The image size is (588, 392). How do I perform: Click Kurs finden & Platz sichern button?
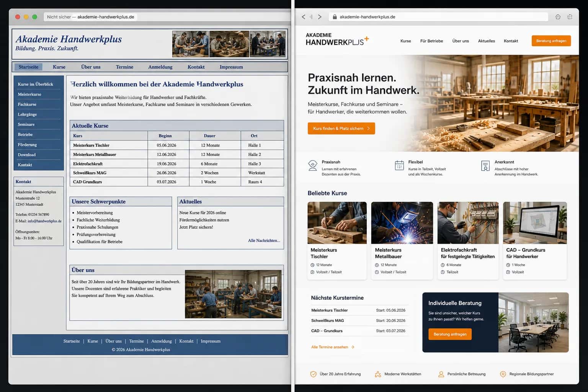tap(341, 129)
